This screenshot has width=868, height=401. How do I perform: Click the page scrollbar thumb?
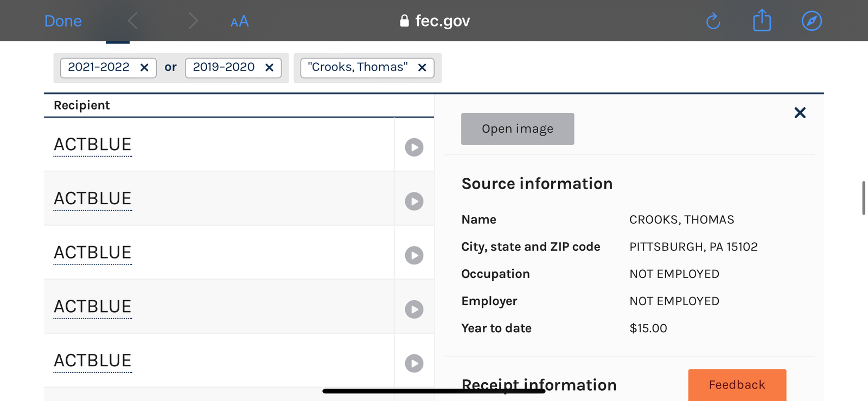(864, 198)
